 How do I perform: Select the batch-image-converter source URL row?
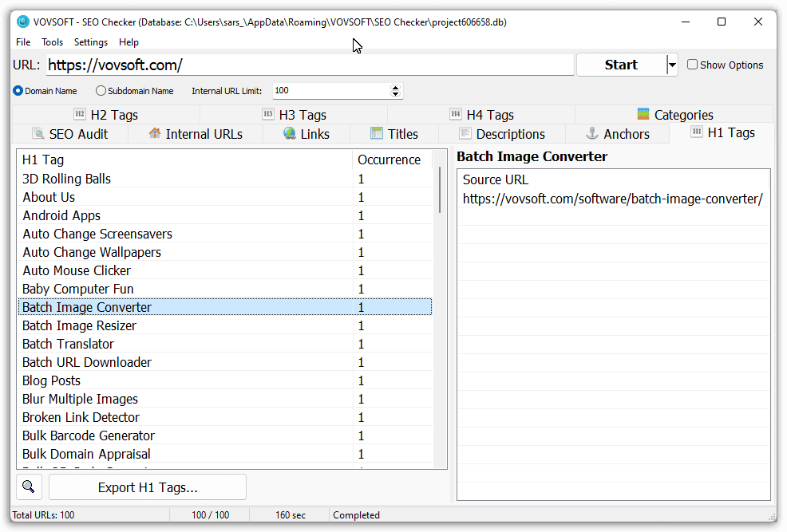coord(613,199)
